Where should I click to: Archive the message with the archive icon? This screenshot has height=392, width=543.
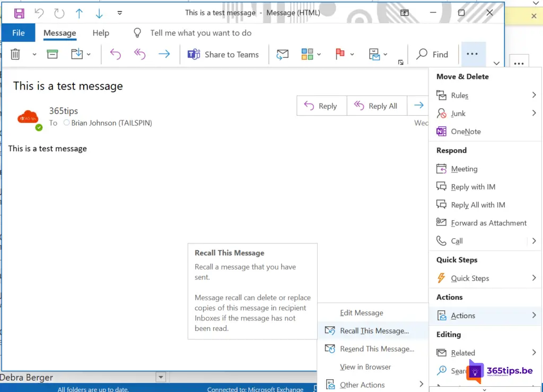click(x=52, y=54)
